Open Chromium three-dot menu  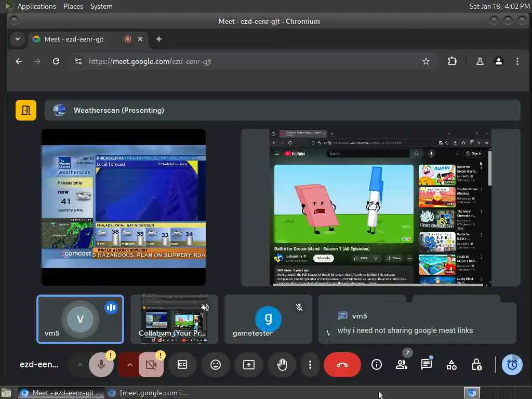(x=517, y=61)
